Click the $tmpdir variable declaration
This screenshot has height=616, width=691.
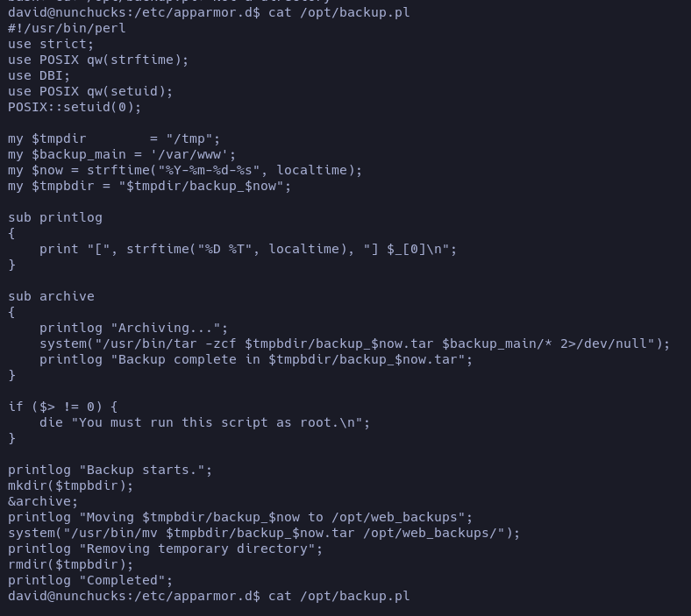pos(114,138)
